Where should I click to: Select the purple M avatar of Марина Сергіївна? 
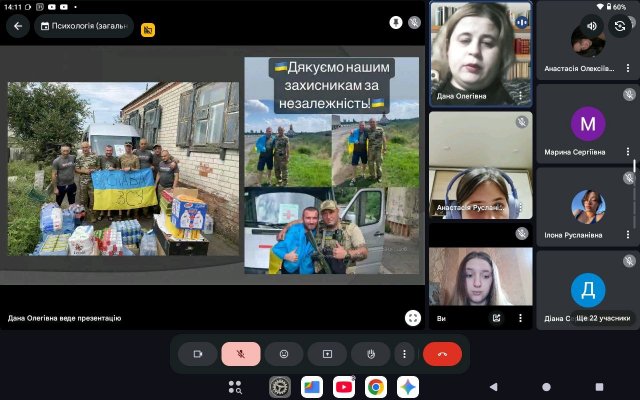(x=588, y=124)
